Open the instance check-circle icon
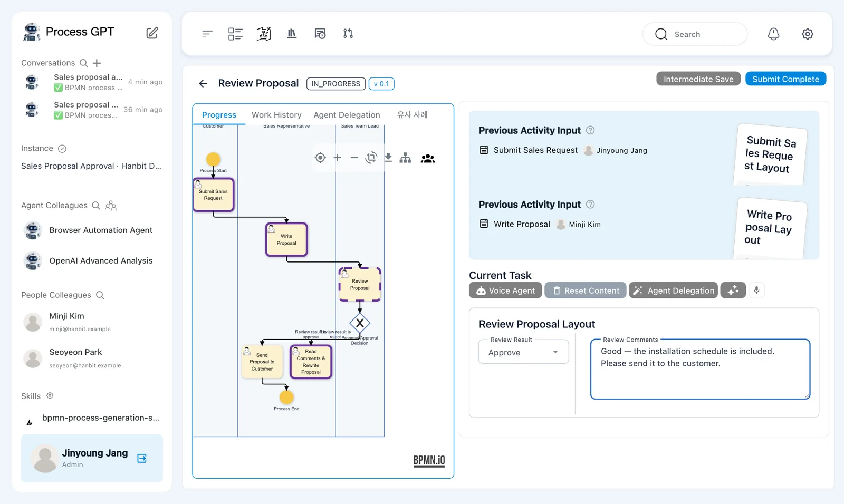This screenshot has width=844, height=504. pos(62,149)
